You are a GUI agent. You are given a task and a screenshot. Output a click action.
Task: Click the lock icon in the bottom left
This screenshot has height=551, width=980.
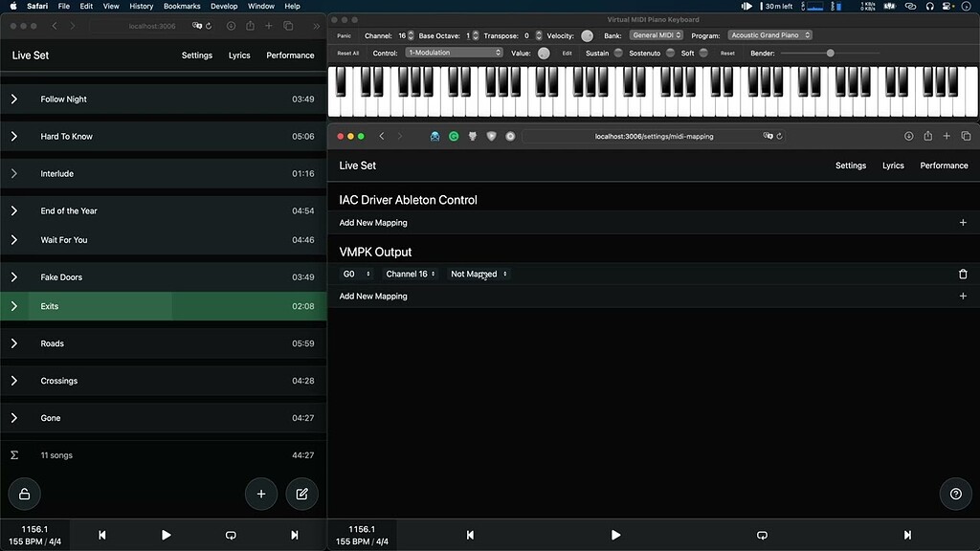tap(24, 494)
